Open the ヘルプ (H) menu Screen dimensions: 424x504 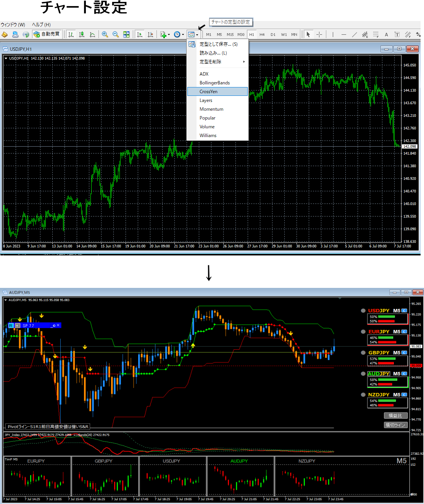coord(41,25)
